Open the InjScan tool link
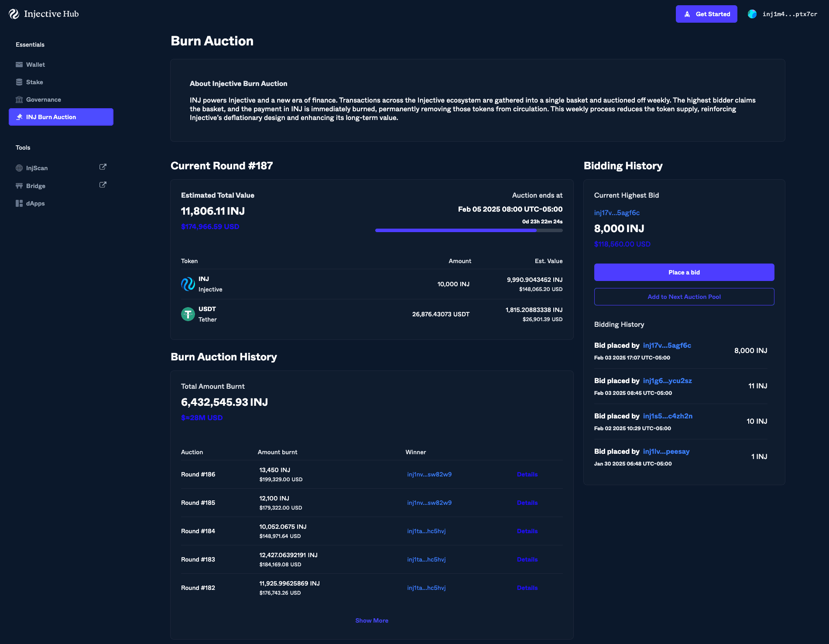The width and height of the screenshot is (829, 644). (x=61, y=168)
